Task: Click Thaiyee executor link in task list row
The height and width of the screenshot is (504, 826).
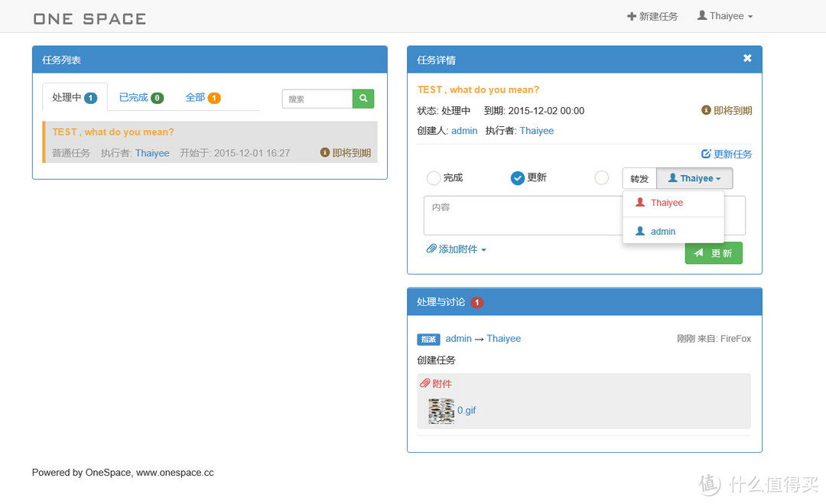Action: (152, 153)
